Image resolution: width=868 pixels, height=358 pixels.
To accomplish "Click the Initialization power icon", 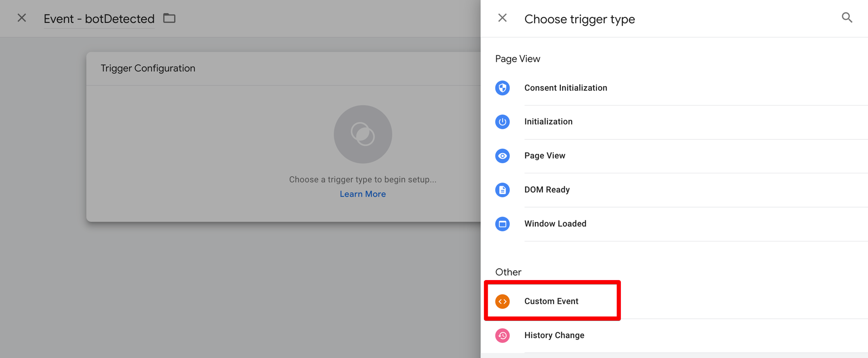I will [x=502, y=122].
